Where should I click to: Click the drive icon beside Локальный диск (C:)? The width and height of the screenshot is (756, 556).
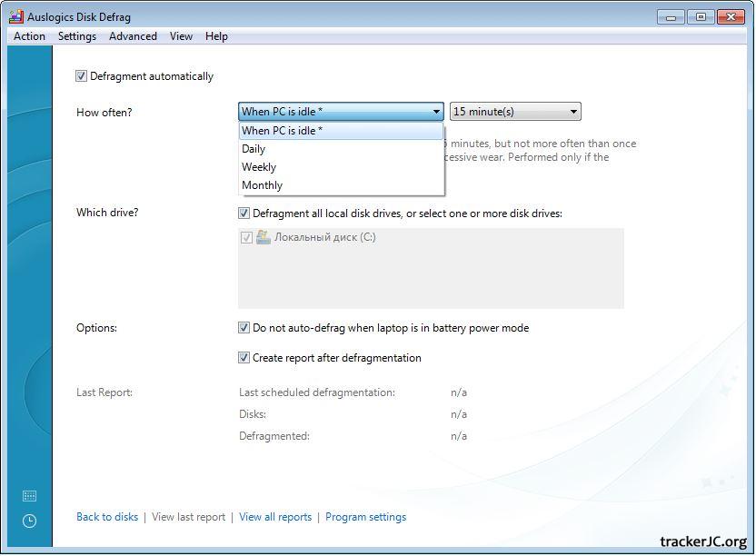[x=264, y=237]
